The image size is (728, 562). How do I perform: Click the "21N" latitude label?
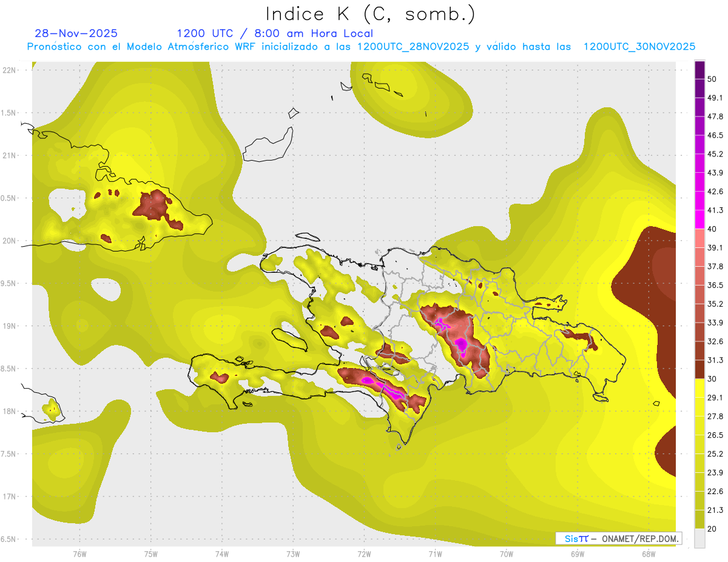[x=10, y=155]
